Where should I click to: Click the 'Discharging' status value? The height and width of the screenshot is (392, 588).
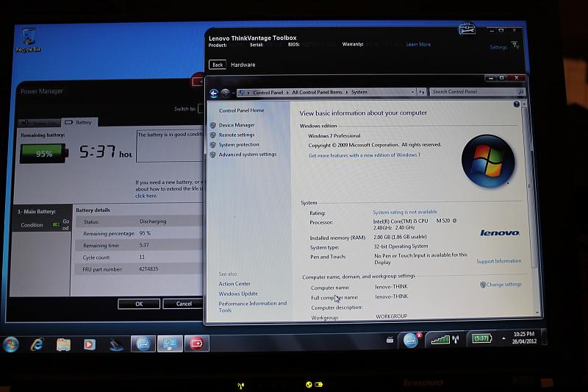153,221
